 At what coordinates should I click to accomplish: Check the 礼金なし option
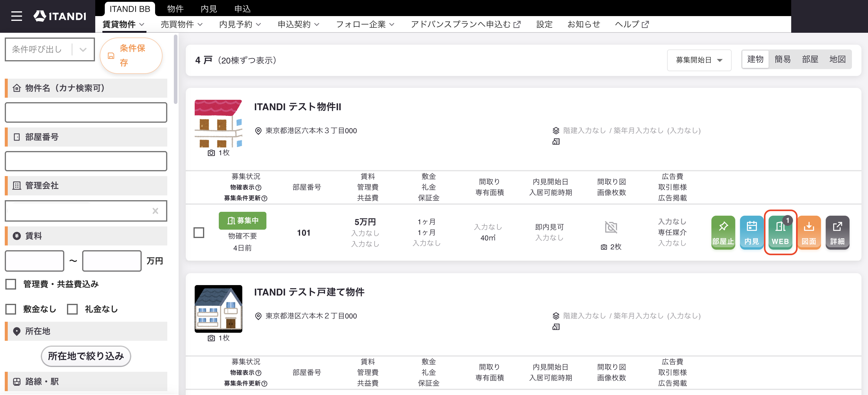tap(72, 309)
